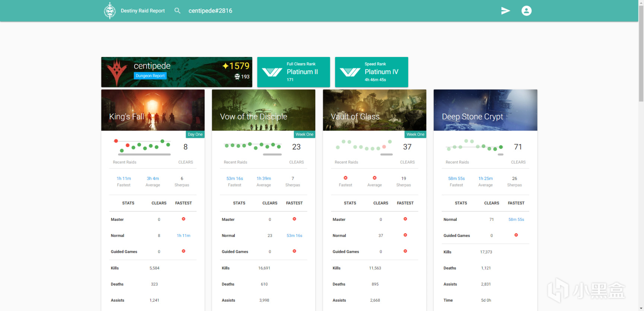
Task: Click King's Fall recent raids scroll bar
Action: (x=144, y=154)
